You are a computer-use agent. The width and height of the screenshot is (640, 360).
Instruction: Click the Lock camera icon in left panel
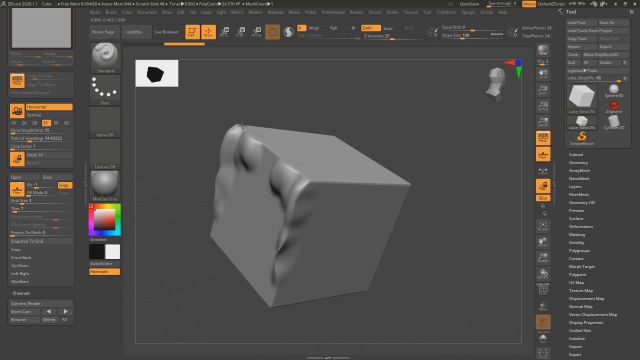tap(17, 159)
